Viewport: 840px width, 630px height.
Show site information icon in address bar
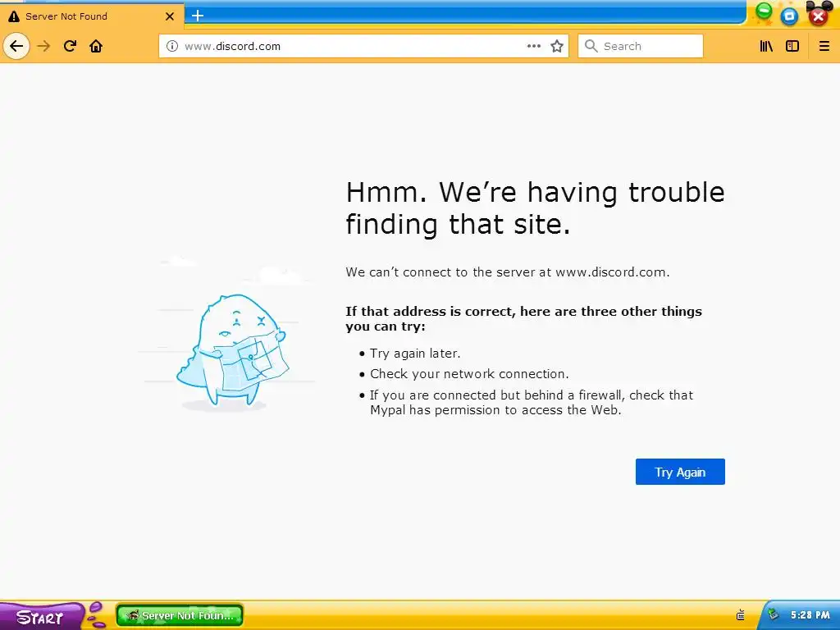tap(172, 46)
